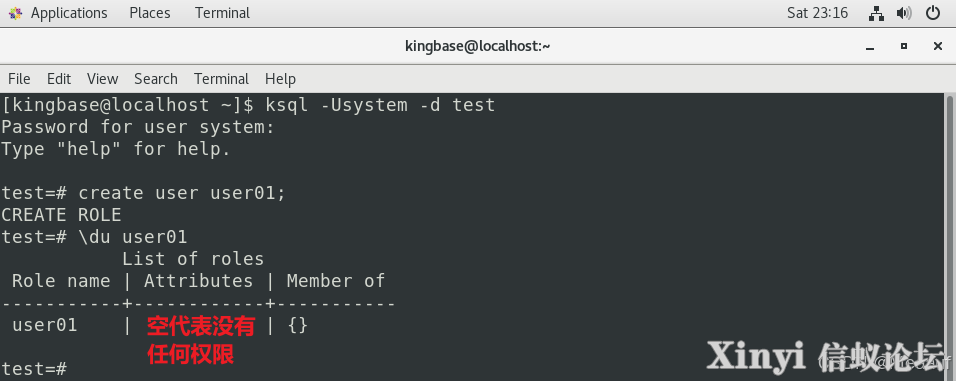This screenshot has height=381, width=956.
Task: Open the Places menu
Action: [150, 13]
